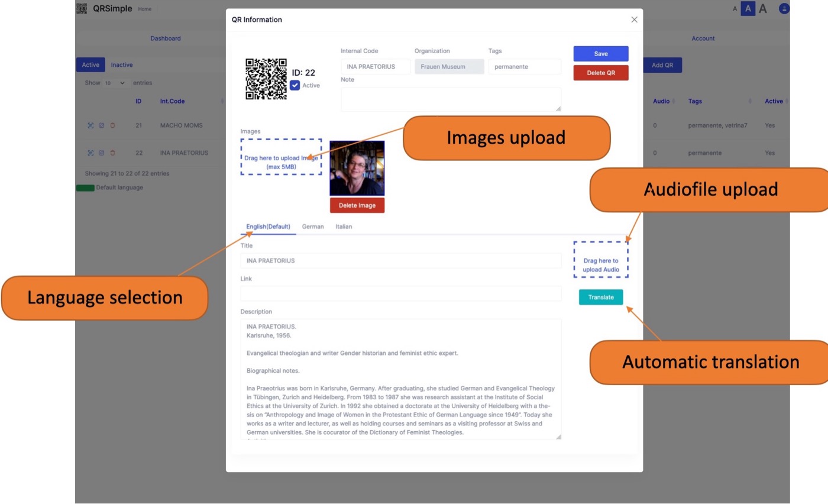Show the Active QR list
Viewport: 828px width, 504px height.
click(90, 65)
